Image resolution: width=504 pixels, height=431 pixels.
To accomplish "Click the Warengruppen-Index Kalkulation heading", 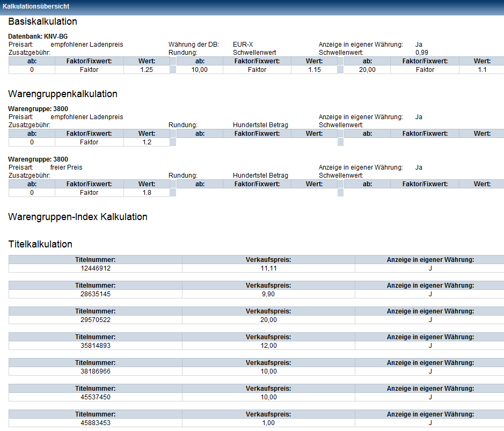I will pyautogui.click(x=78, y=217).
